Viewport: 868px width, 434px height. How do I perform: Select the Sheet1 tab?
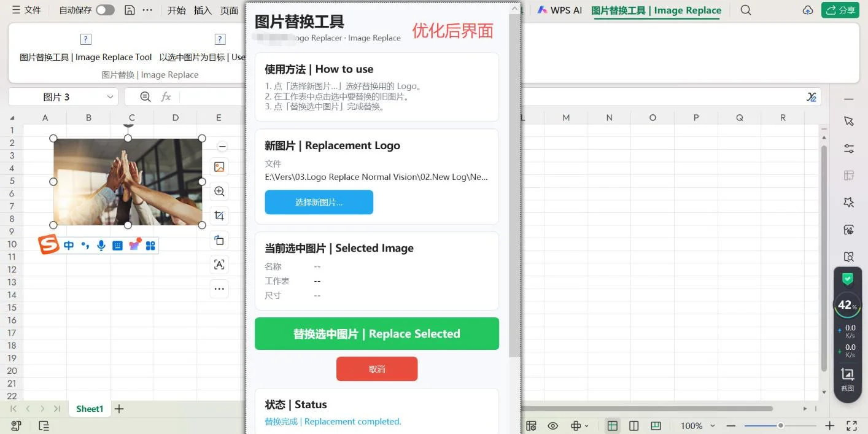90,409
